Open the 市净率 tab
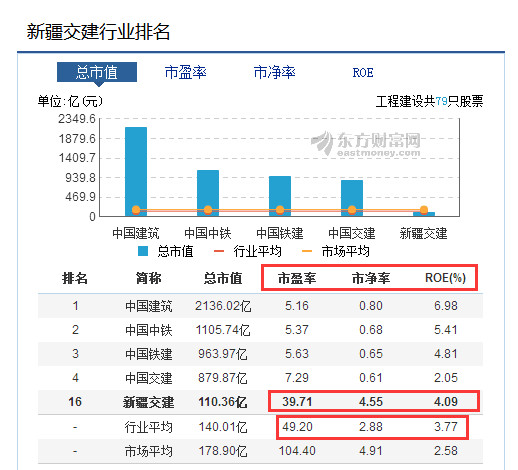The image size is (518, 470). [x=274, y=72]
